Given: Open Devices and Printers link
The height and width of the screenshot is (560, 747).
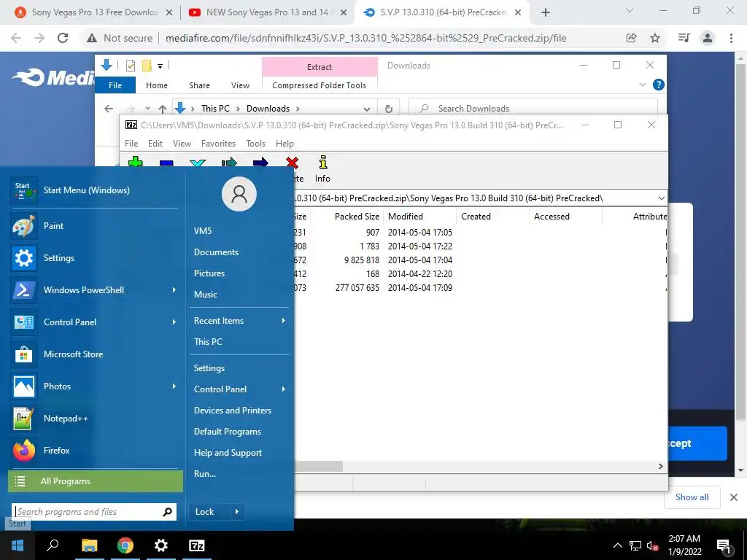Looking at the screenshot, I should 233,411.
